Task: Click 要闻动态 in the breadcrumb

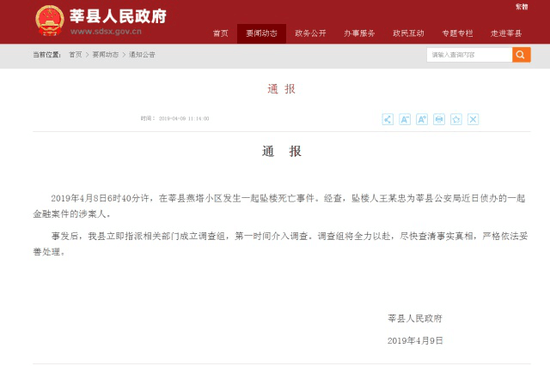Action: point(105,55)
